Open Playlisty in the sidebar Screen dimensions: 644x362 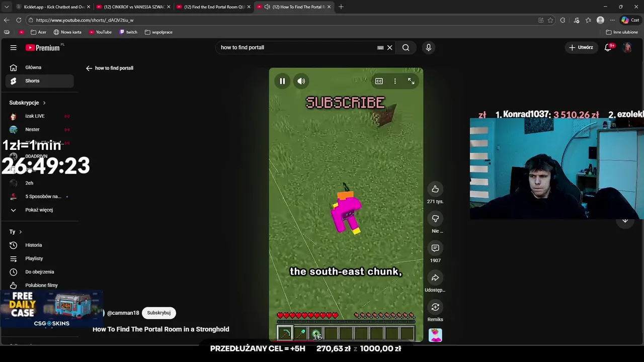coord(39,258)
